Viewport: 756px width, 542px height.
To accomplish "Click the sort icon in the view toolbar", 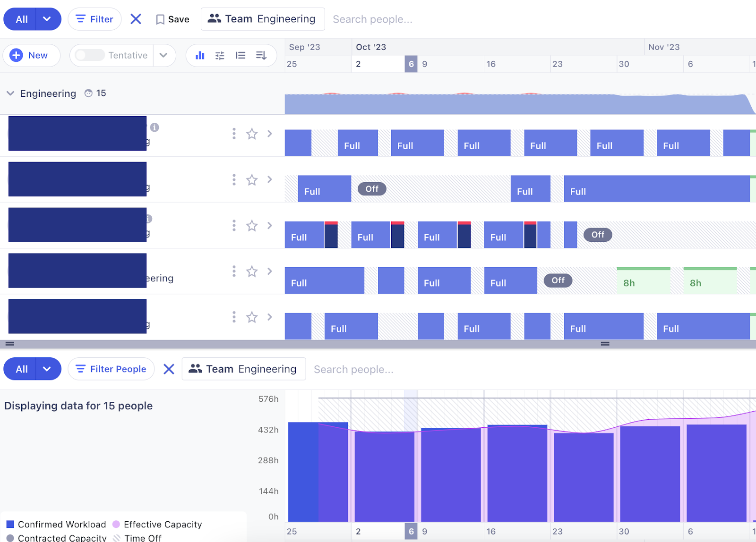I will pos(261,55).
